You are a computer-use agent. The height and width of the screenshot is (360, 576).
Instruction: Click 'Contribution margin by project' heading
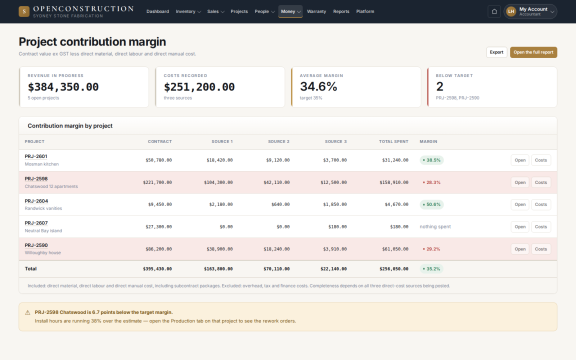70,126
